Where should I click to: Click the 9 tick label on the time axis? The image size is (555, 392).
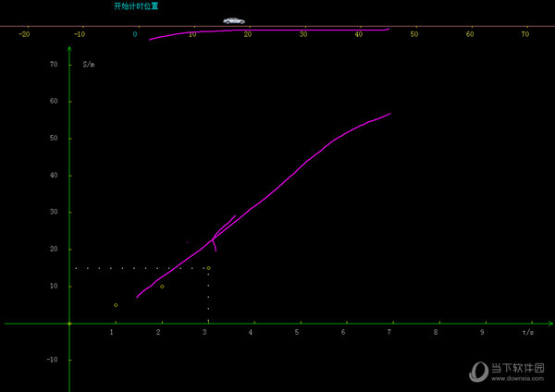point(482,332)
